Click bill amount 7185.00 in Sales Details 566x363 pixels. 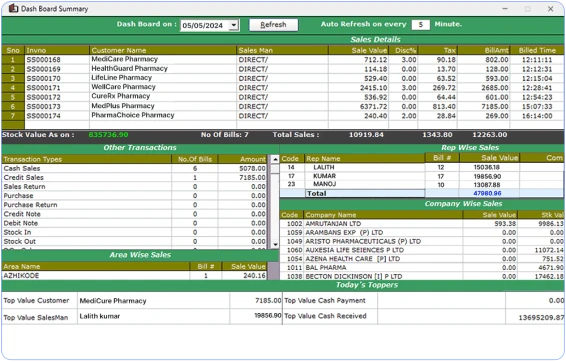[495, 106]
